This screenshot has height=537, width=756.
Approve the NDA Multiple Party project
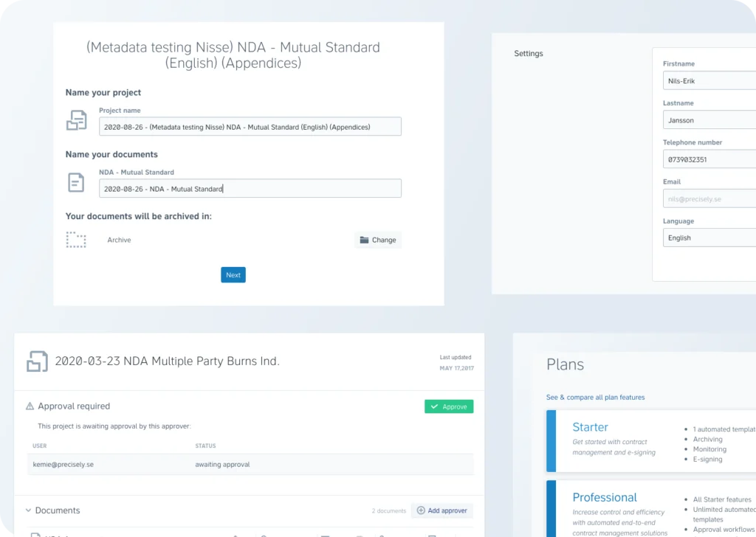[x=449, y=406]
